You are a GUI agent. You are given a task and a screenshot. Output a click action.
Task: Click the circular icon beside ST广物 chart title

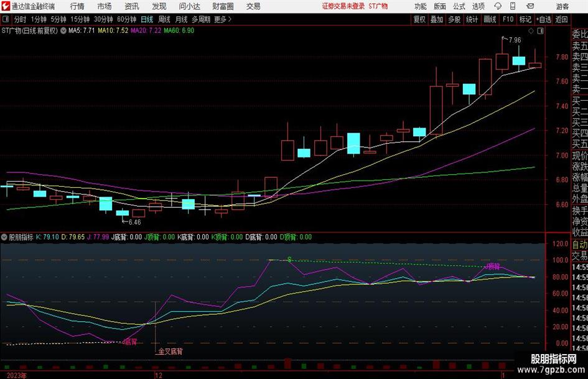pyautogui.click(x=63, y=30)
